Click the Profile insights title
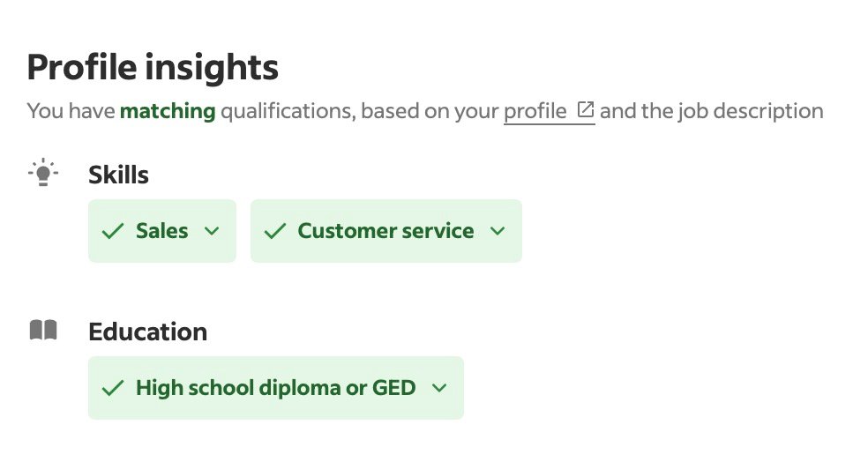This screenshot has width=868, height=462. click(153, 67)
